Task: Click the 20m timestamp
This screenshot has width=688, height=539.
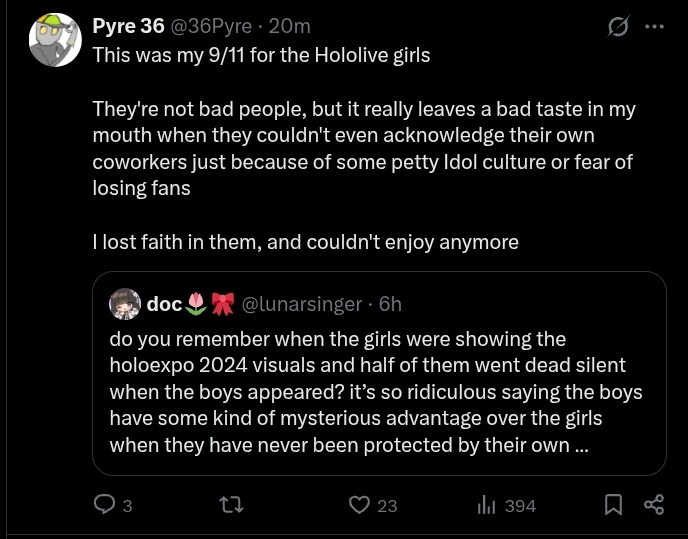Action: coord(290,26)
